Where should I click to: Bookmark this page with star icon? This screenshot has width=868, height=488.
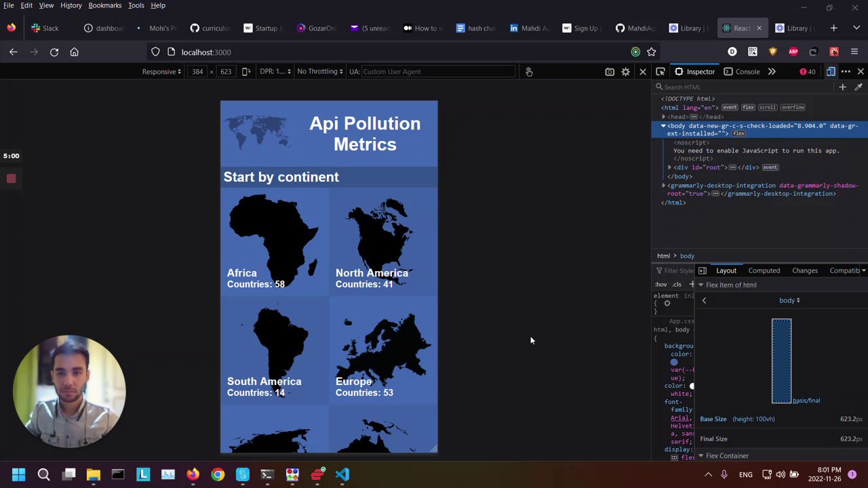tap(651, 52)
